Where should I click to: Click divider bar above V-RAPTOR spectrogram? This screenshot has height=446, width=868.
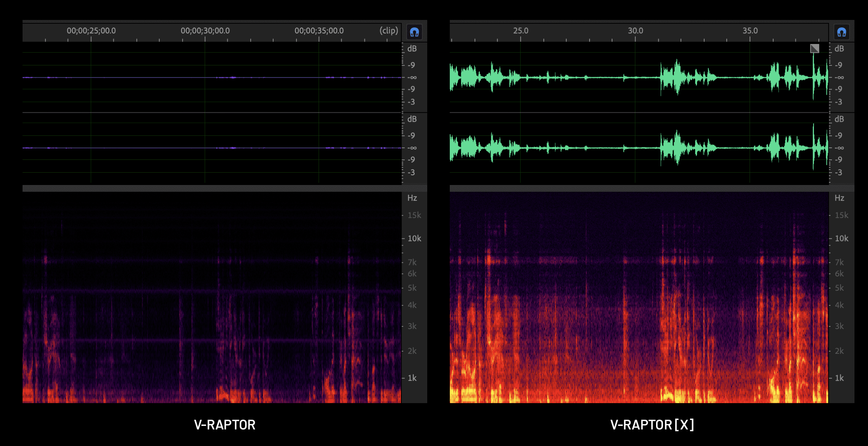tap(225, 188)
